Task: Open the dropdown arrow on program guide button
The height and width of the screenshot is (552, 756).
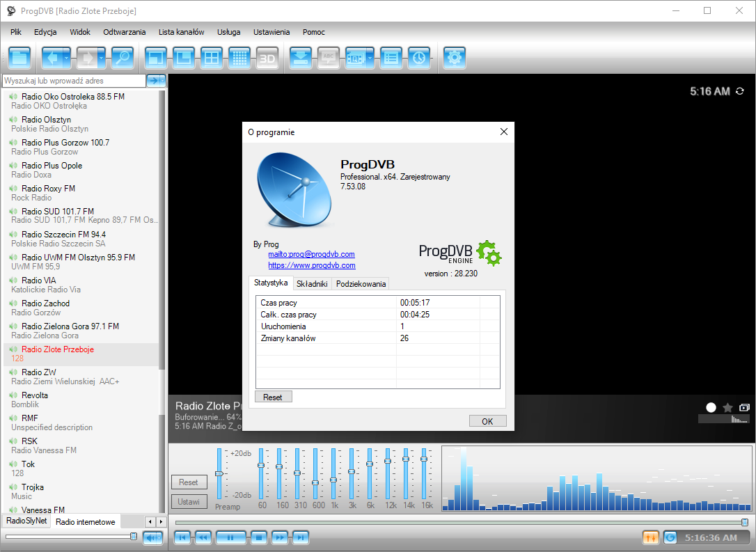Action: coord(370,58)
